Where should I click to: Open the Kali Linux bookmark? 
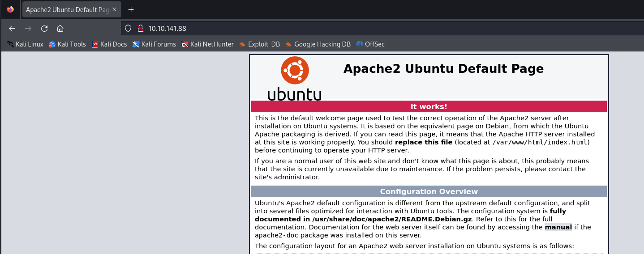click(25, 44)
